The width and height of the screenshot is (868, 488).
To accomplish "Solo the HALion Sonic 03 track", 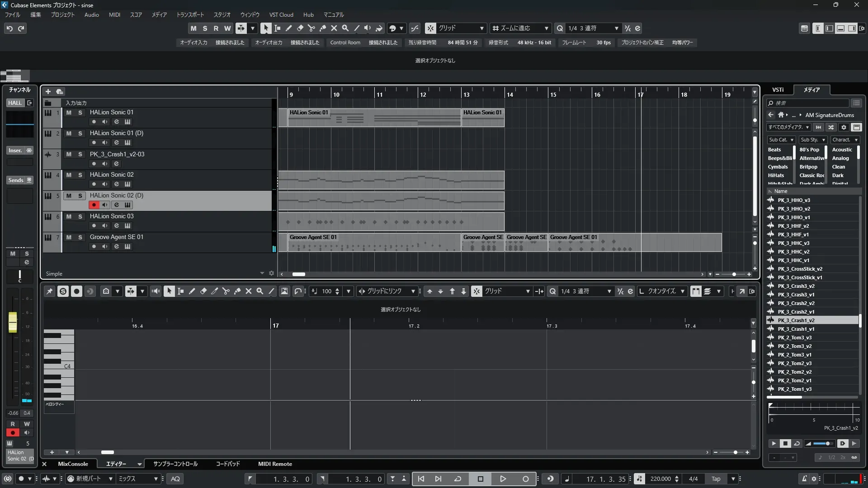I will [80, 216].
